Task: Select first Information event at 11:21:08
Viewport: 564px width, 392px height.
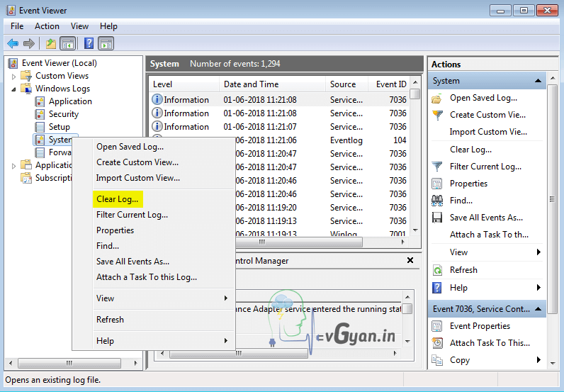Action: (279, 99)
